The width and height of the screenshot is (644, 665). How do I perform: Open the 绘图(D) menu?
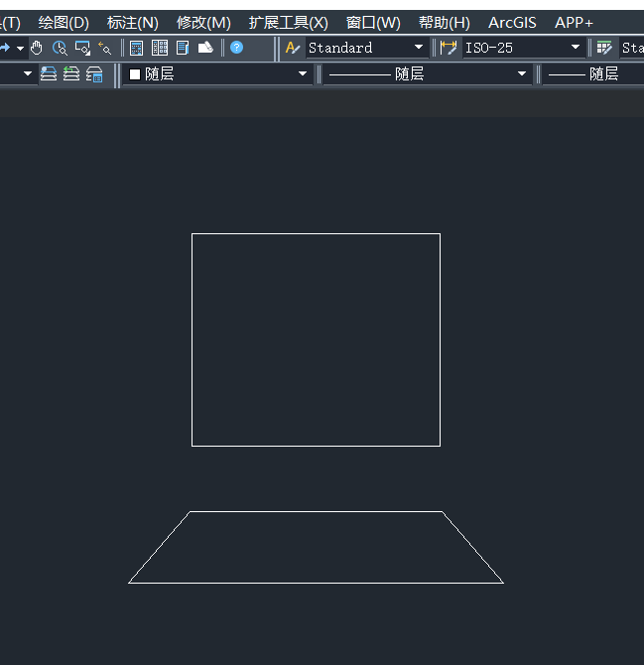pyautogui.click(x=64, y=23)
